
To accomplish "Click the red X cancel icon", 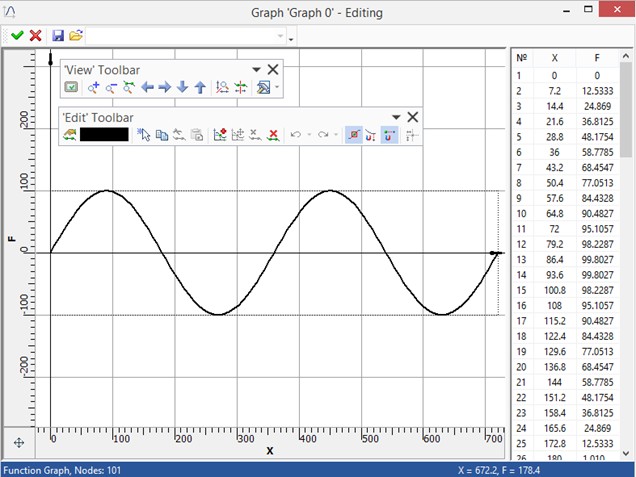I will click(x=36, y=35).
